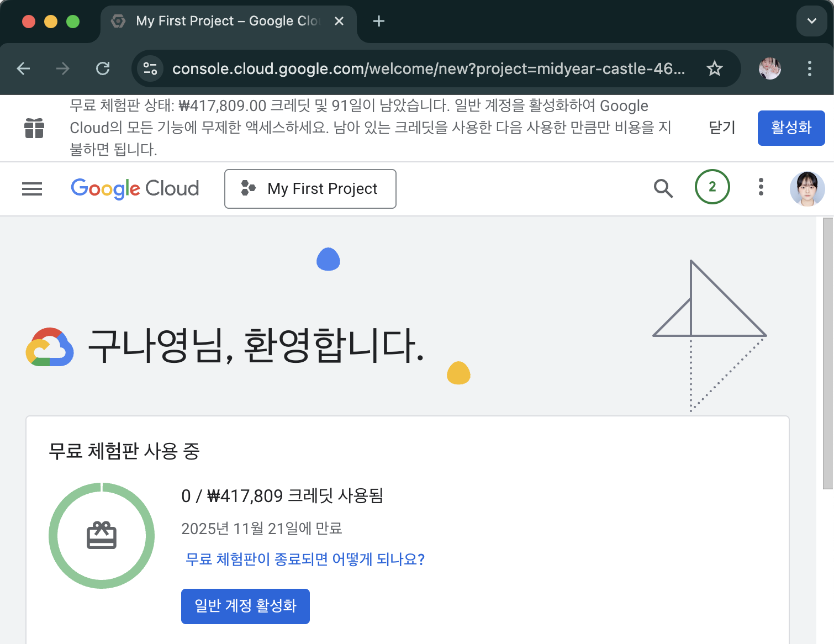Click the macOS yellow minimize button

pyautogui.click(x=51, y=22)
